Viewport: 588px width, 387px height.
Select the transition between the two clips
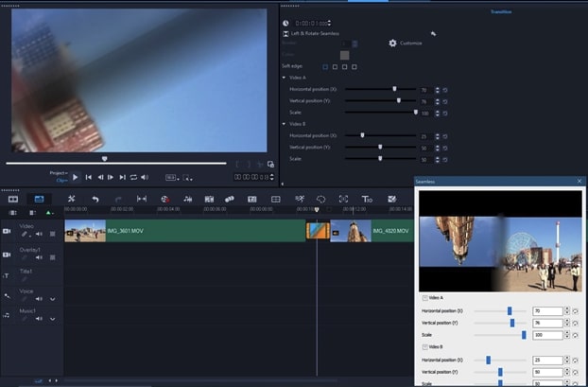pyautogui.click(x=318, y=231)
